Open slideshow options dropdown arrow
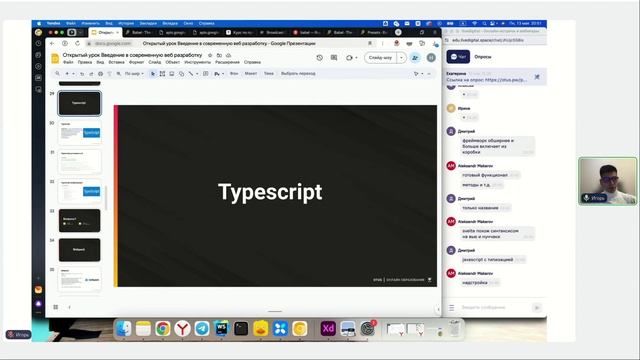 pos(401,58)
